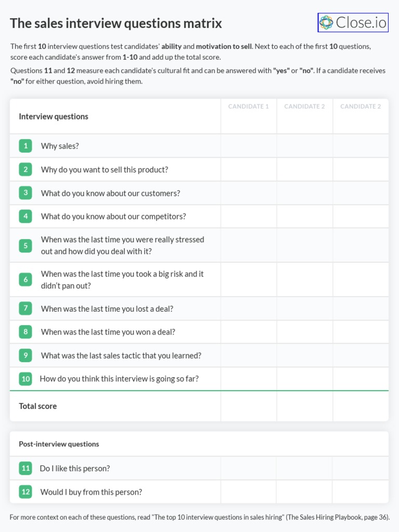Click the CANDIDATE 1 column header
399x532 pixels.
click(248, 107)
